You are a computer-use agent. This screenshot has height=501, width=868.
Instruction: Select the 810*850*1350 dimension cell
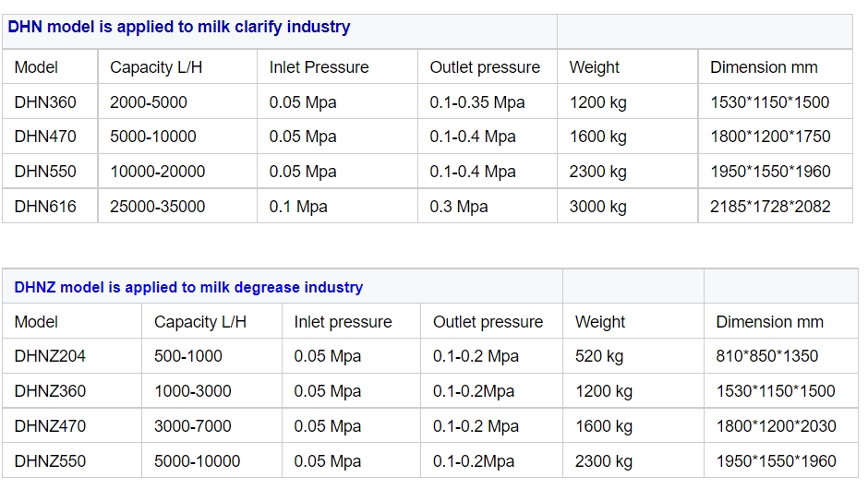pyautogui.click(x=767, y=356)
